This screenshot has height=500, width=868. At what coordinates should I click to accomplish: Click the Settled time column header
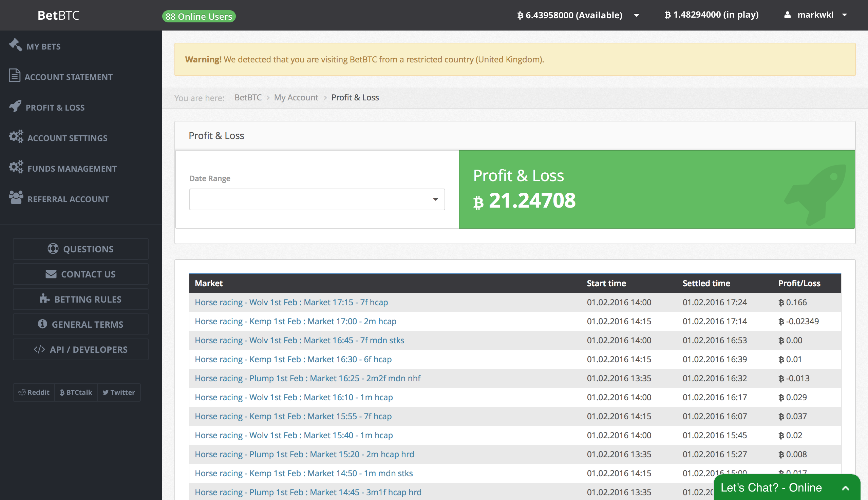[x=706, y=283]
